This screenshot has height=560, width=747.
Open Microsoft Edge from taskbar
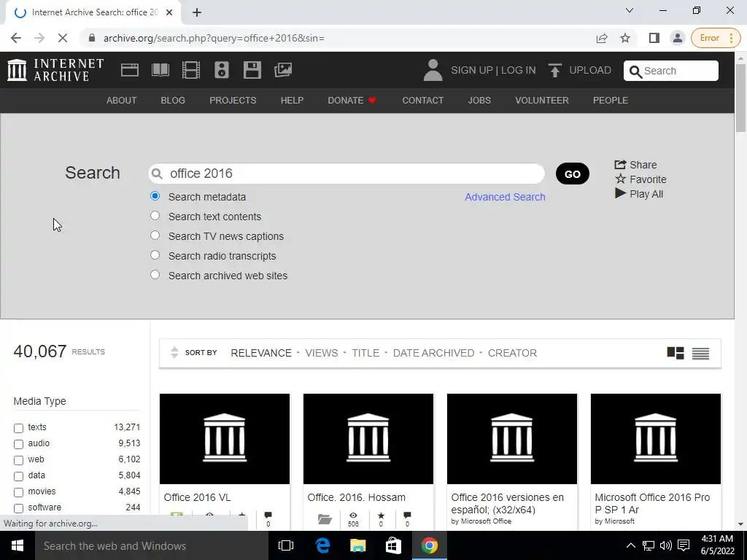tap(323, 545)
